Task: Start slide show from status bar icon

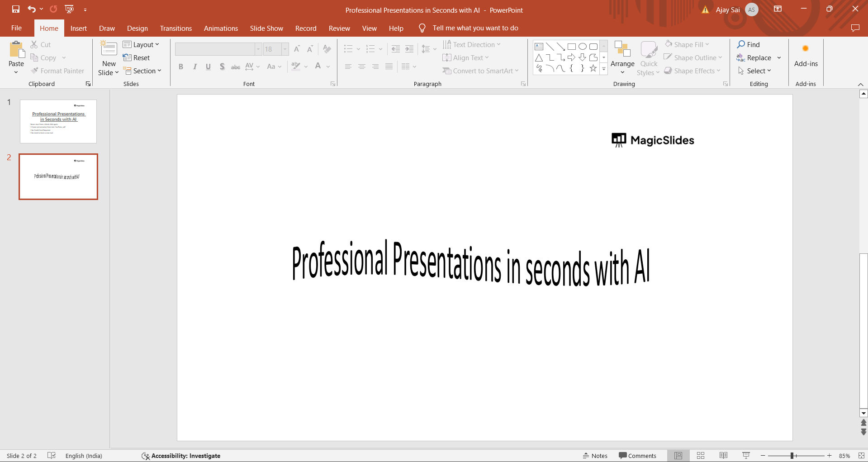Action: pyautogui.click(x=746, y=456)
